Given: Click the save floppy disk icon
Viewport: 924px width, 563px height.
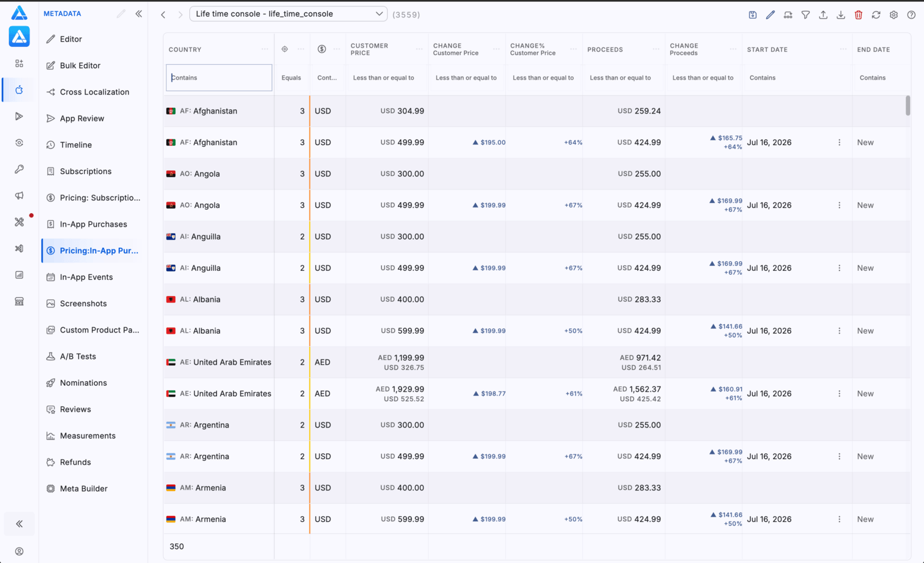Looking at the screenshot, I should (x=753, y=15).
